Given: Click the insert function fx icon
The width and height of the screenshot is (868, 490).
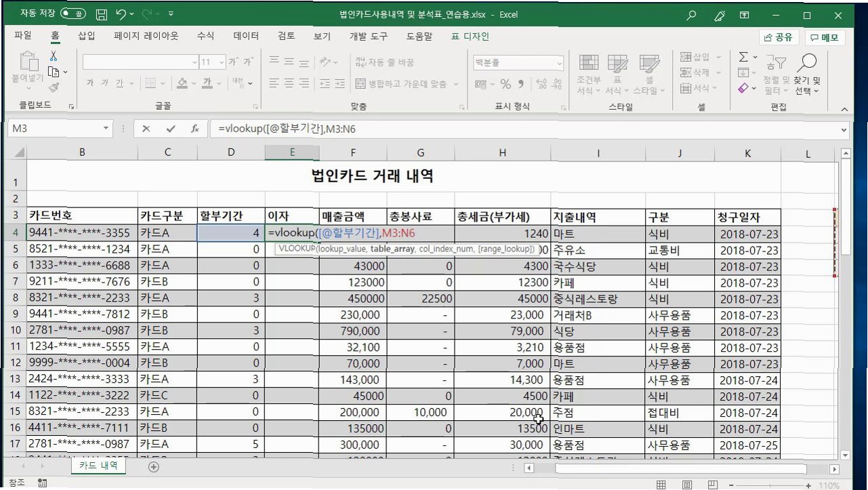Looking at the screenshot, I should point(194,129).
